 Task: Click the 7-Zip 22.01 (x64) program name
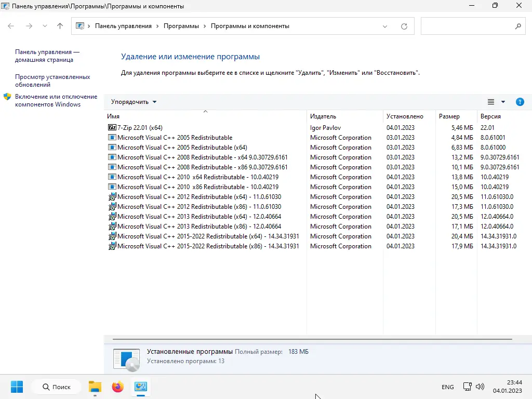140,128
